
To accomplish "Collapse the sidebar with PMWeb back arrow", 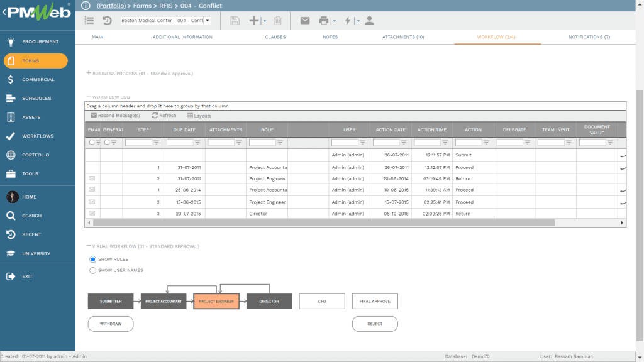I will pyautogui.click(x=4, y=13).
